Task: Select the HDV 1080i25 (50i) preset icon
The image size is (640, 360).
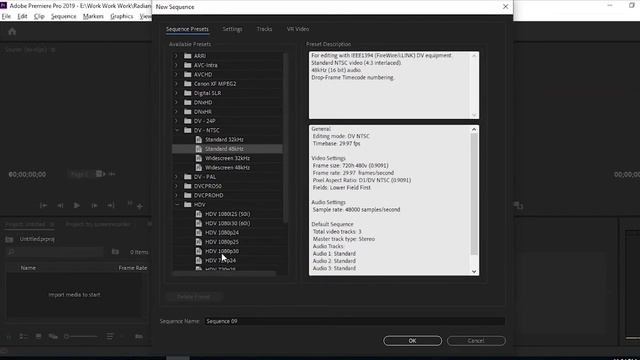Action: pyautogui.click(x=199, y=214)
